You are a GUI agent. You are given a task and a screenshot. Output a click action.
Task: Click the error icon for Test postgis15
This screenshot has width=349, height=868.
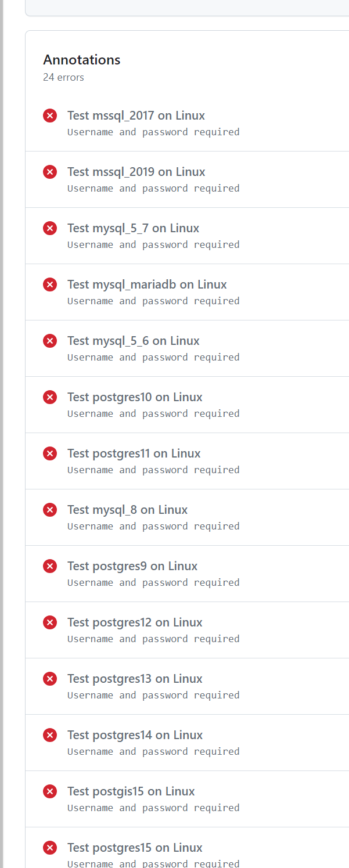(x=50, y=791)
